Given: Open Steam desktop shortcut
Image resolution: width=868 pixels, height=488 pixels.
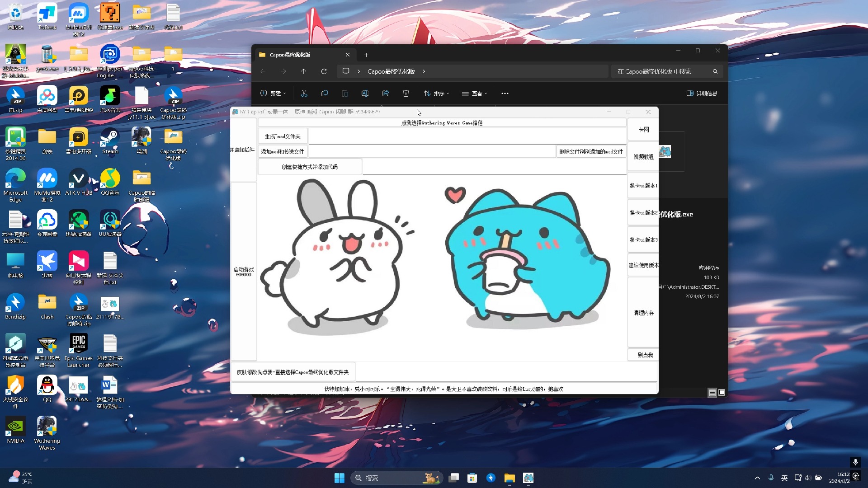Looking at the screenshot, I should [x=110, y=141].
